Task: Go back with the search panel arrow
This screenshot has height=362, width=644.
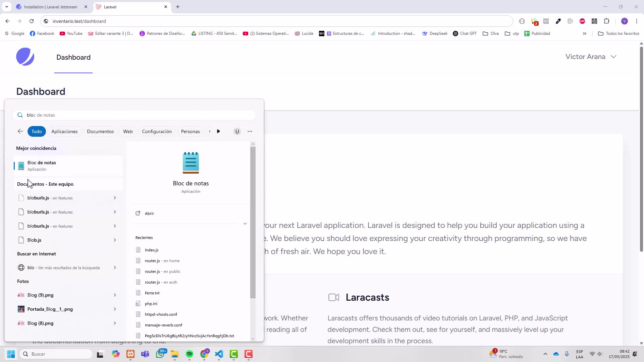Action: click(x=20, y=131)
